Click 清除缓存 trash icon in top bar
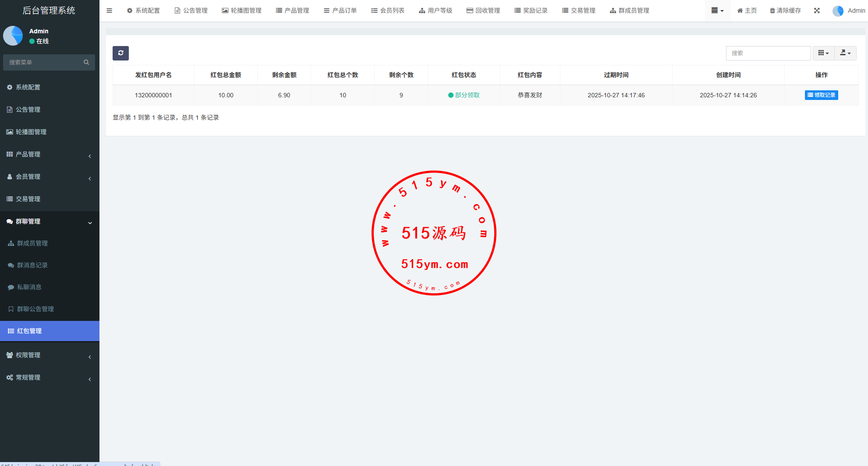 (x=772, y=11)
